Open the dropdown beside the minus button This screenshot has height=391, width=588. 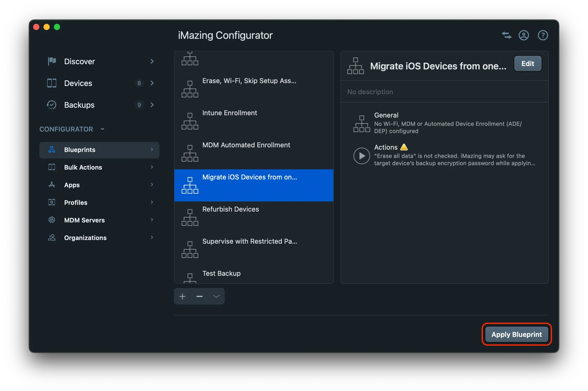pyautogui.click(x=216, y=296)
